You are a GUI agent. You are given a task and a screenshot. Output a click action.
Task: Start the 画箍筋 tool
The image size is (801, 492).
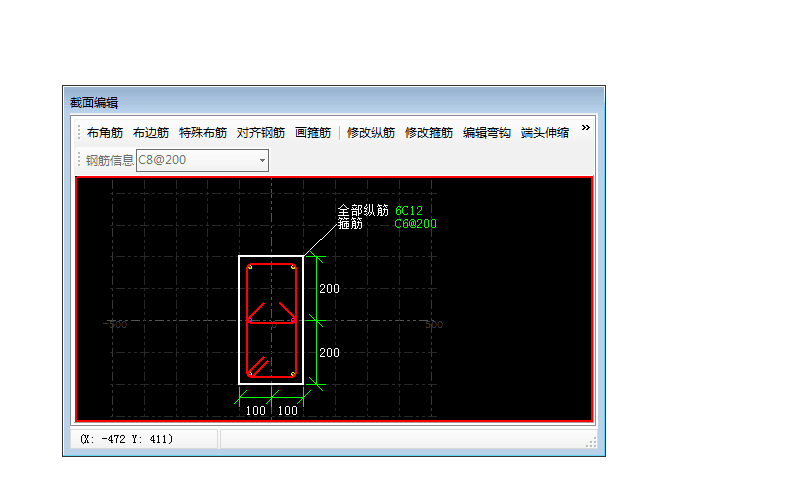[x=313, y=133]
